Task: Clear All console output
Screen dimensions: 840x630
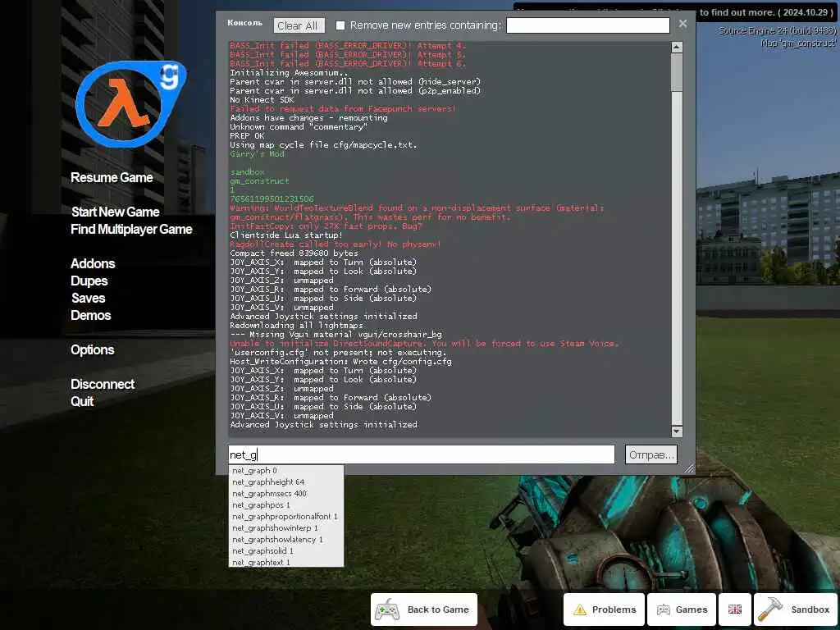Action: click(299, 25)
